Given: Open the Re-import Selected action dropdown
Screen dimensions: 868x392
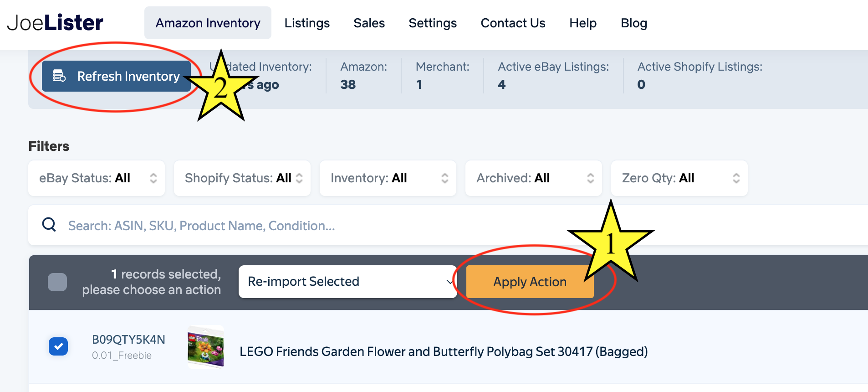Looking at the screenshot, I should 347,282.
